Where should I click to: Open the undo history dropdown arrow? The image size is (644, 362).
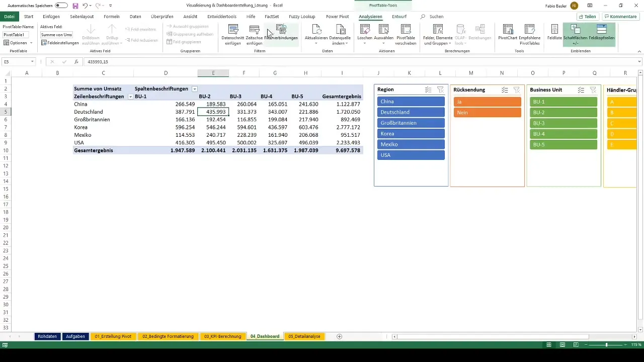tap(91, 6)
